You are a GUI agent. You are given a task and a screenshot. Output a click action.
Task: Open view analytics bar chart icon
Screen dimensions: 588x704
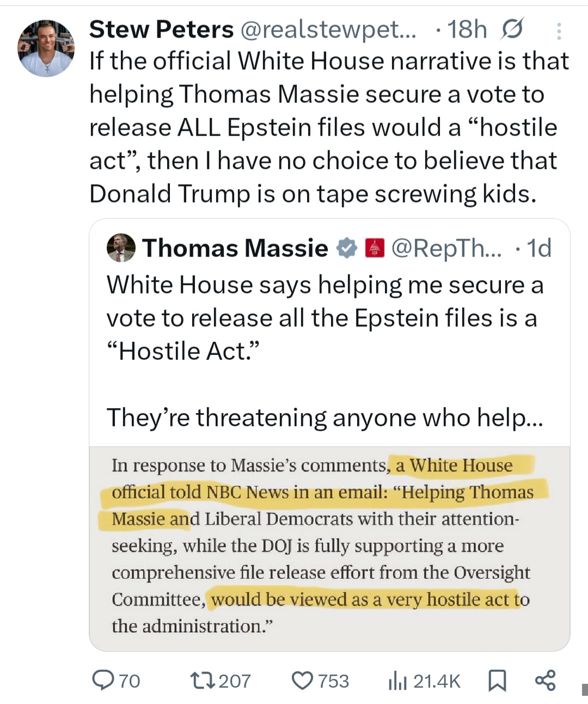click(397, 681)
